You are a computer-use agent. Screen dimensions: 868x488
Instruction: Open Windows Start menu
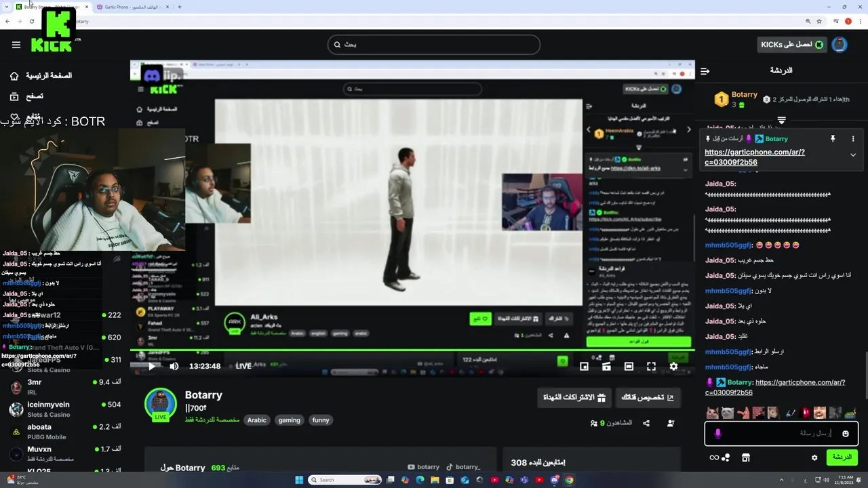pos(299,480)
